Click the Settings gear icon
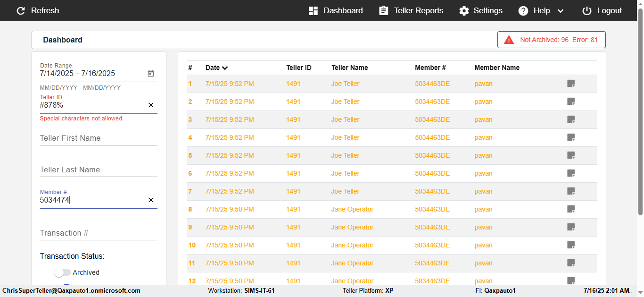This screenshot has width=644, height=297. (x=464, y=11)
